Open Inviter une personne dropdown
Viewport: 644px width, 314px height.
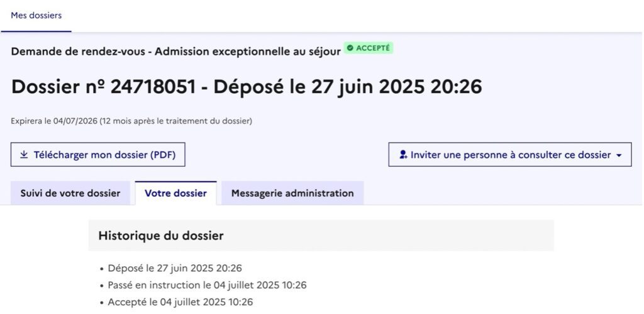click(510, 155)
